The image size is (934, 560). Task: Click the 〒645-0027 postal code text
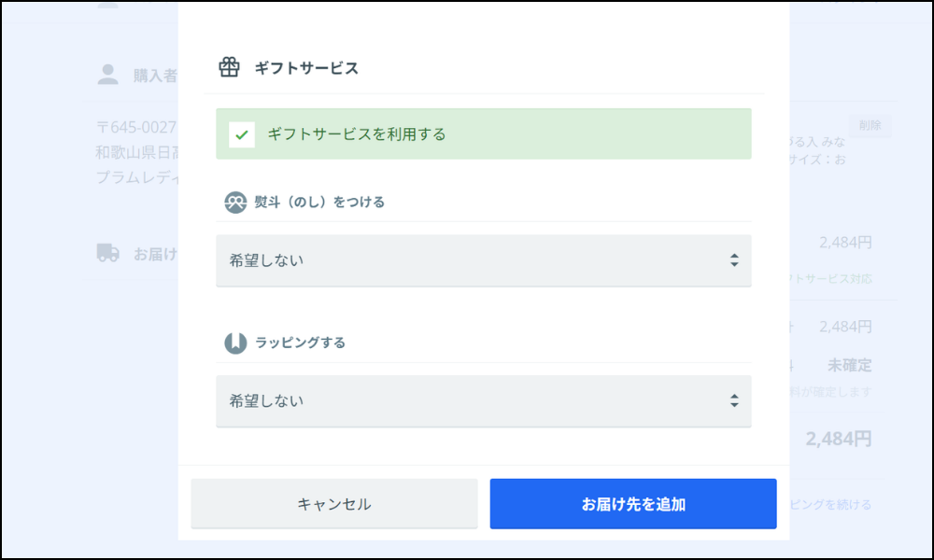[x=137, y=126]
